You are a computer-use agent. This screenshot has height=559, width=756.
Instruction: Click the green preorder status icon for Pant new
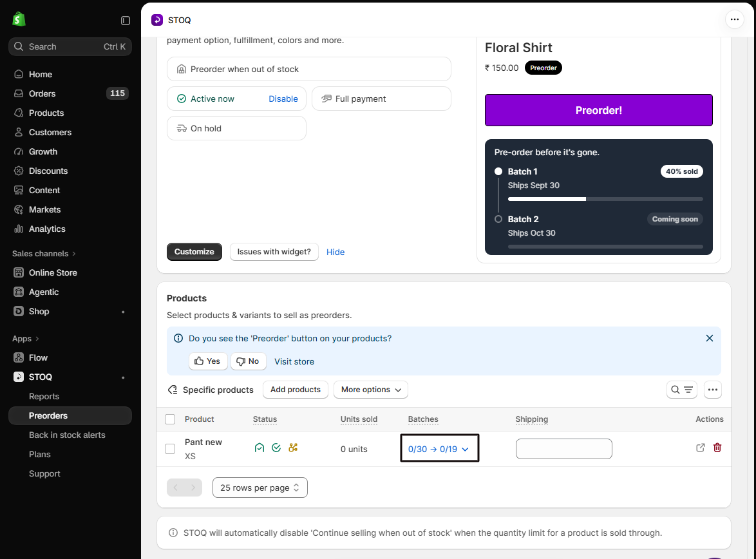tap(260, 448)
